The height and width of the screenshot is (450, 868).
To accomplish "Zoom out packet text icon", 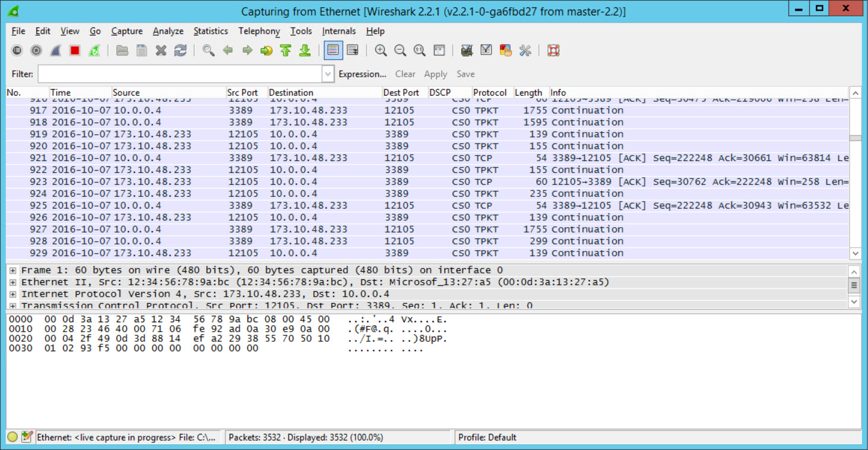I will tap(400, 51).
